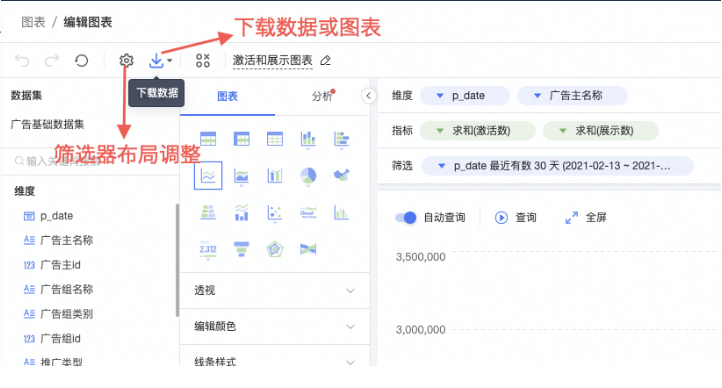Select the horizontal bar chart type
This screenshot has width=722, height=388.
coord(341,139)
